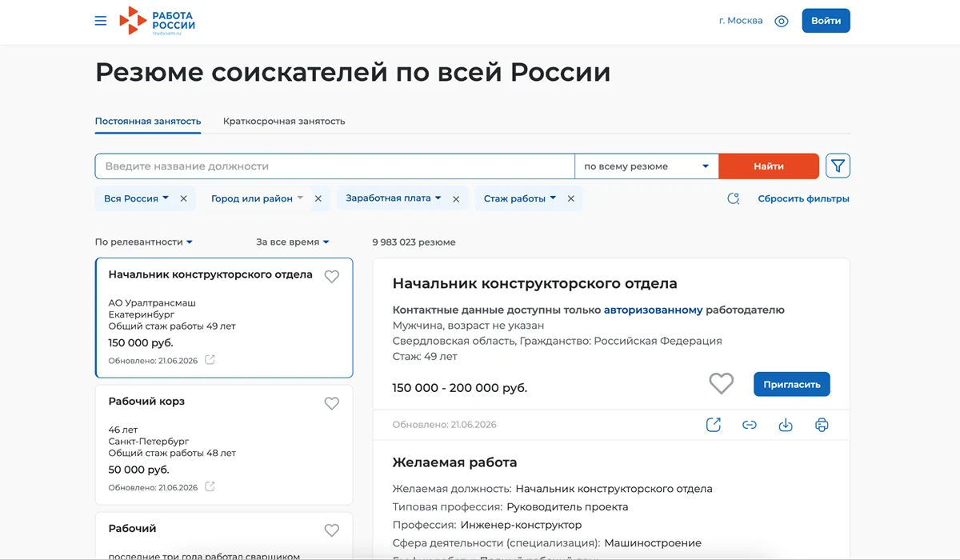
Task: Copy the resume link icon
Action: (750, 425)
